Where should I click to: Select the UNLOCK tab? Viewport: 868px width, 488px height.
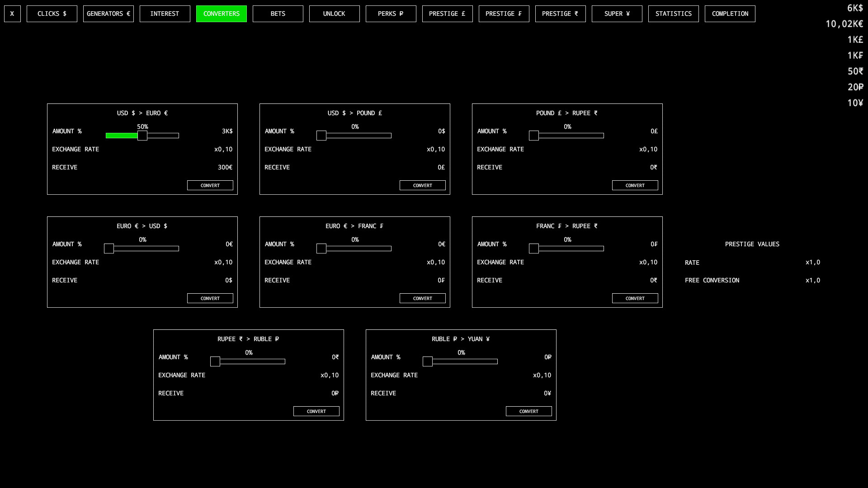pos(334,14)
